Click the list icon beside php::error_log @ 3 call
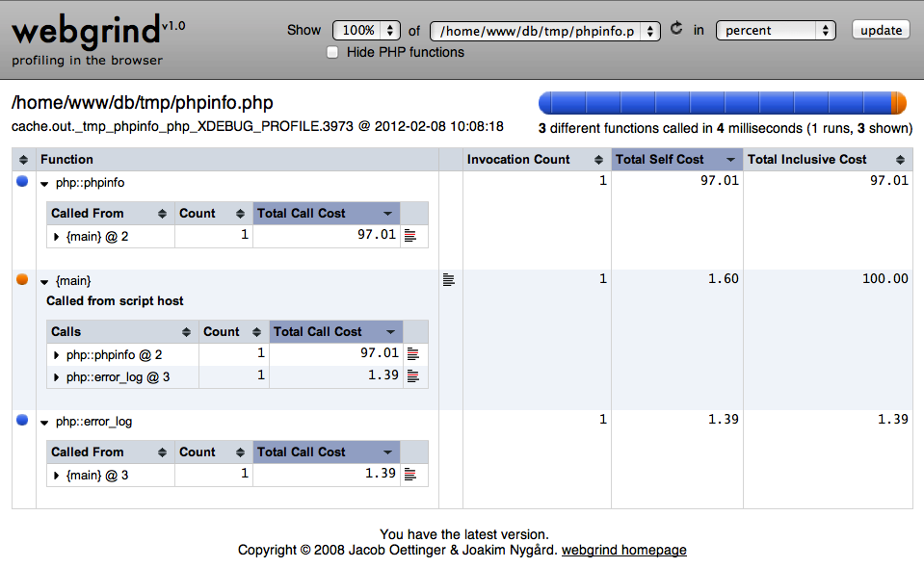Image resolution: width=924 pixels, height=568 pixels. 414,376
